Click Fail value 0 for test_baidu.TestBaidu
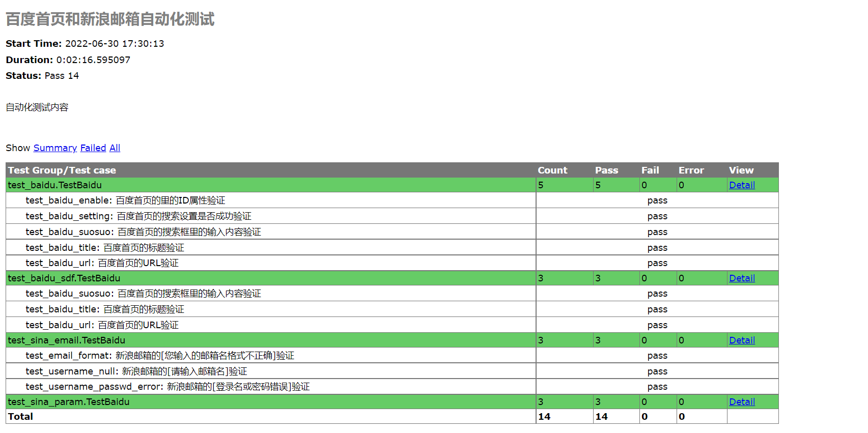 pyautogui.click(x=644, y=185)
